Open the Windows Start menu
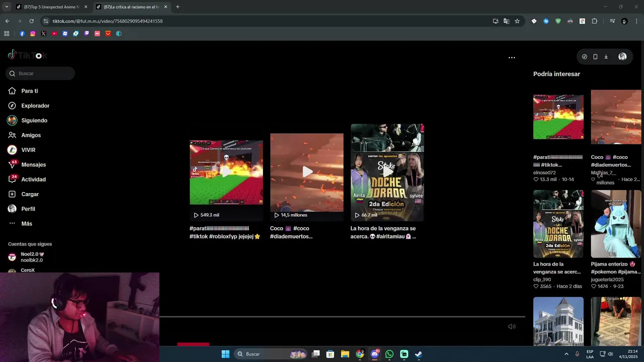Screen dimensions: 644x362 point(225,354)
